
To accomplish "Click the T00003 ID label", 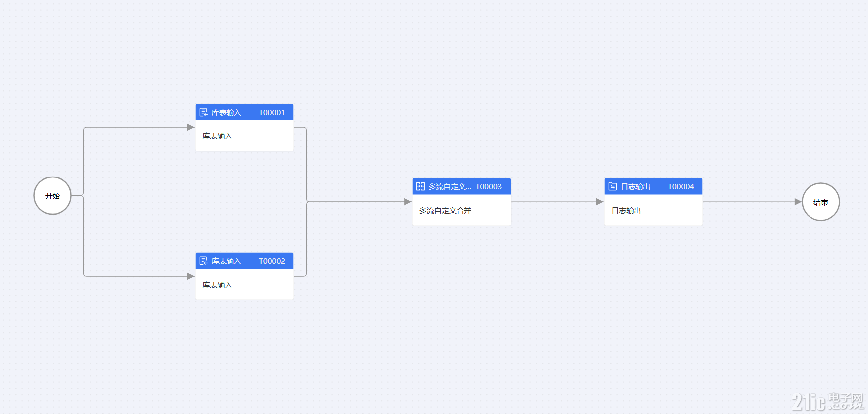I will [x=489, y=187].
